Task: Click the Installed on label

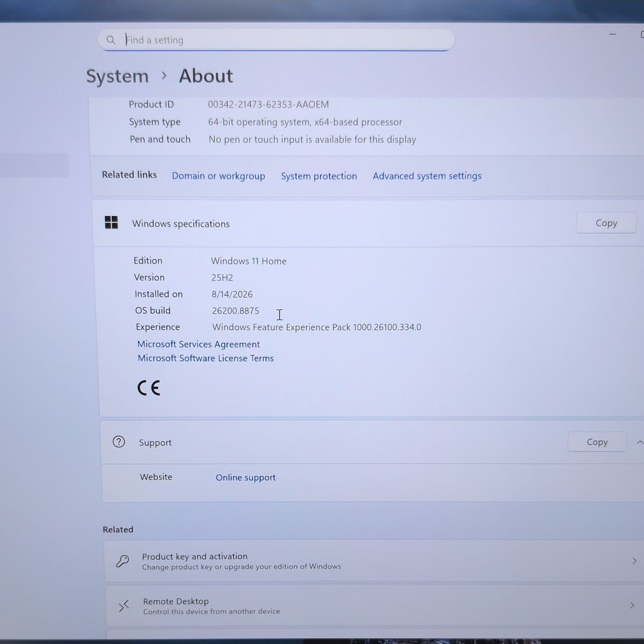Action: 159,294
